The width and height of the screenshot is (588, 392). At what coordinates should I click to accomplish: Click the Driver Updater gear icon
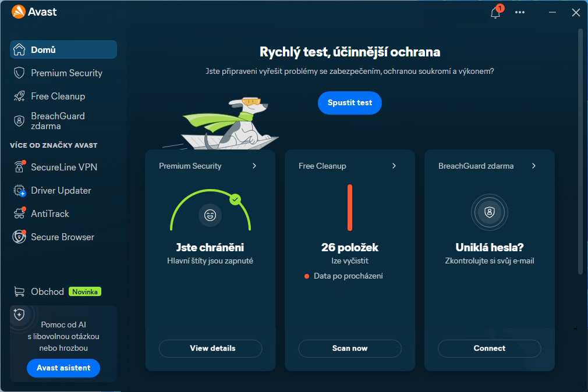point(19,190)
